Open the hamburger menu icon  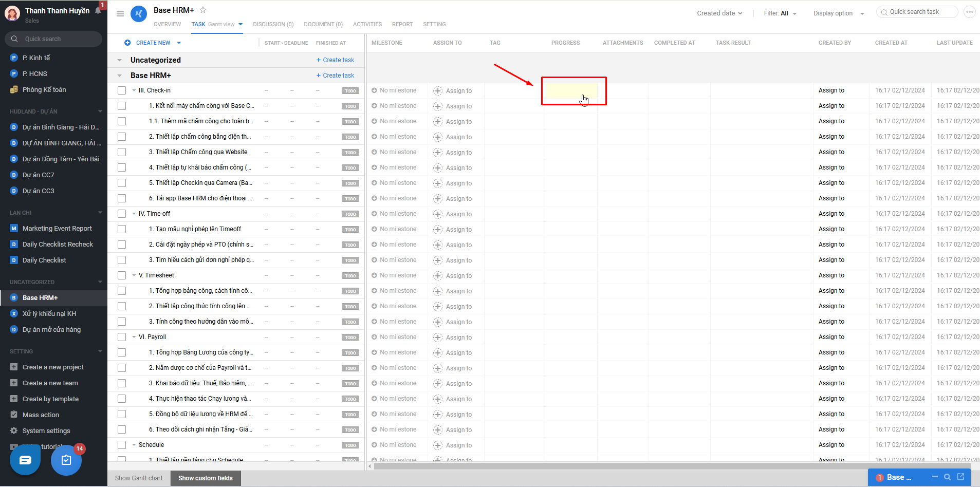coord(120,14)
